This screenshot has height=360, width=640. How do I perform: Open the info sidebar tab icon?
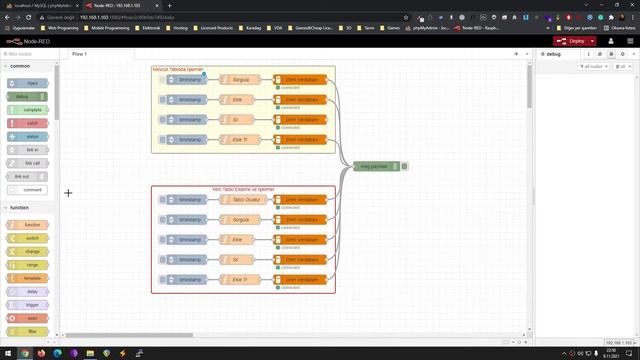click(588, 54)
